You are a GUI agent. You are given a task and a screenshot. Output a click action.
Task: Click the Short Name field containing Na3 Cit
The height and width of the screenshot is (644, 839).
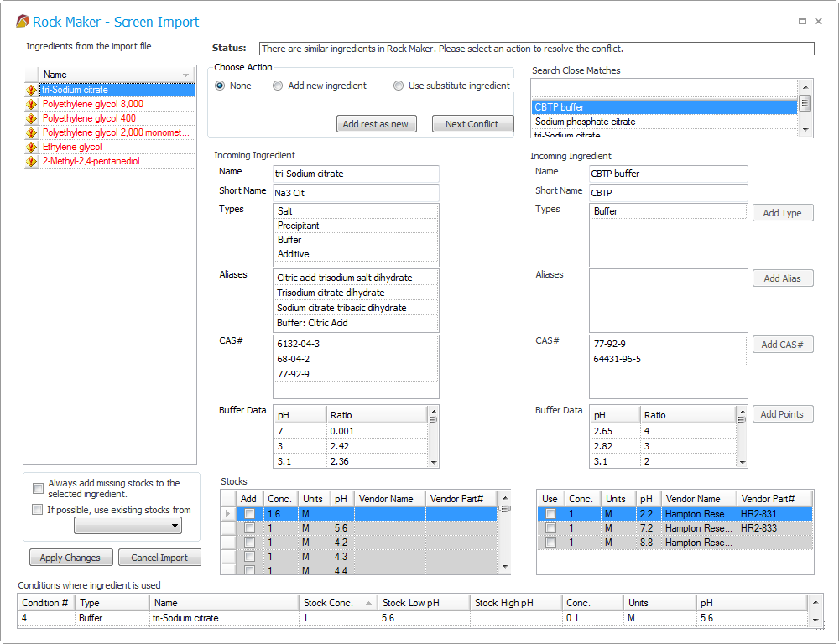pos(356,193)
